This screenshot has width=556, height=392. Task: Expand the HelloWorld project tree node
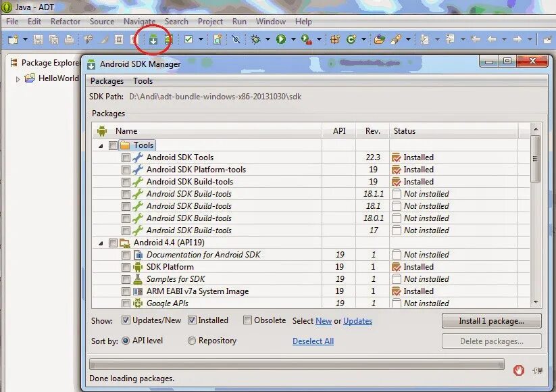point(18,79)
